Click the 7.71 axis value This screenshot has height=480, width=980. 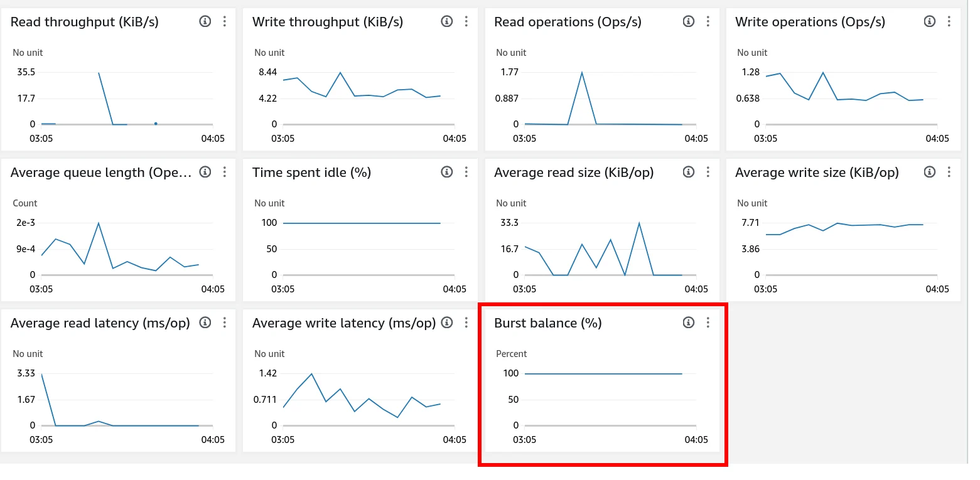750,223
